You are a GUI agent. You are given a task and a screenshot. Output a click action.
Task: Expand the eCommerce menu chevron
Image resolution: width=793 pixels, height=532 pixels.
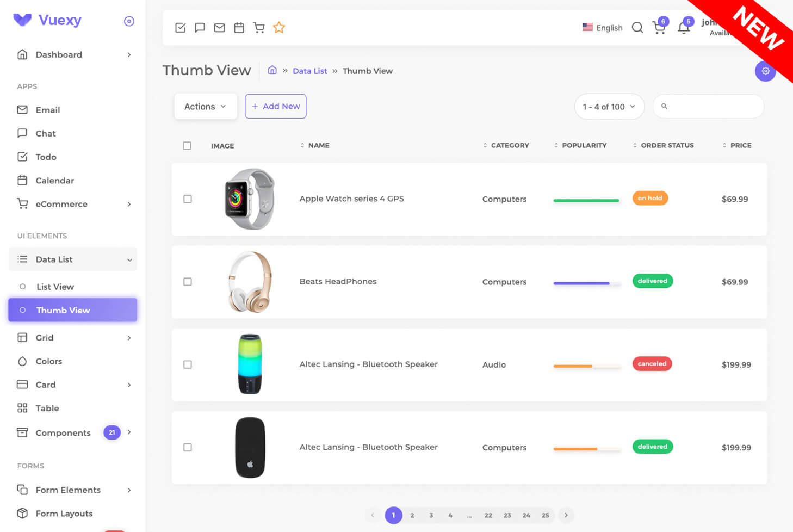tap(129, 204)
